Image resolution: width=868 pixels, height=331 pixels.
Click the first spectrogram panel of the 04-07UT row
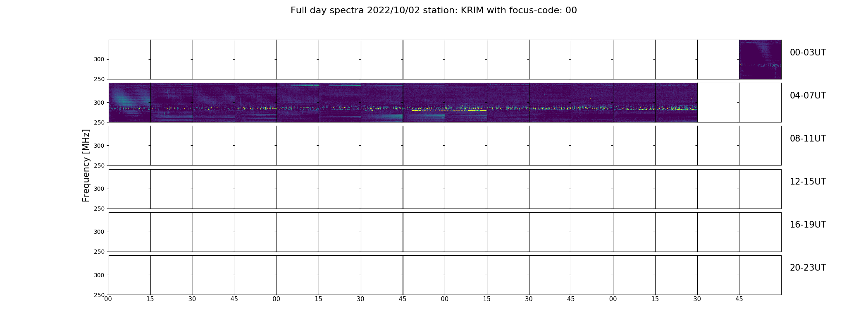(x=130, y=103)
